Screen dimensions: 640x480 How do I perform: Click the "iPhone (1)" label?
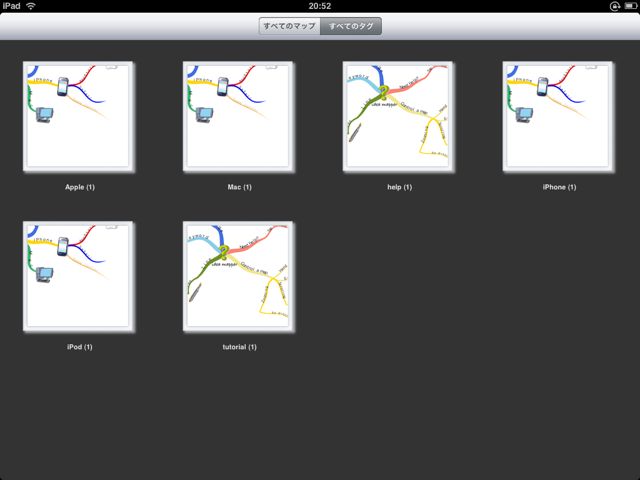pyautogui.click(x=559, y=187)
